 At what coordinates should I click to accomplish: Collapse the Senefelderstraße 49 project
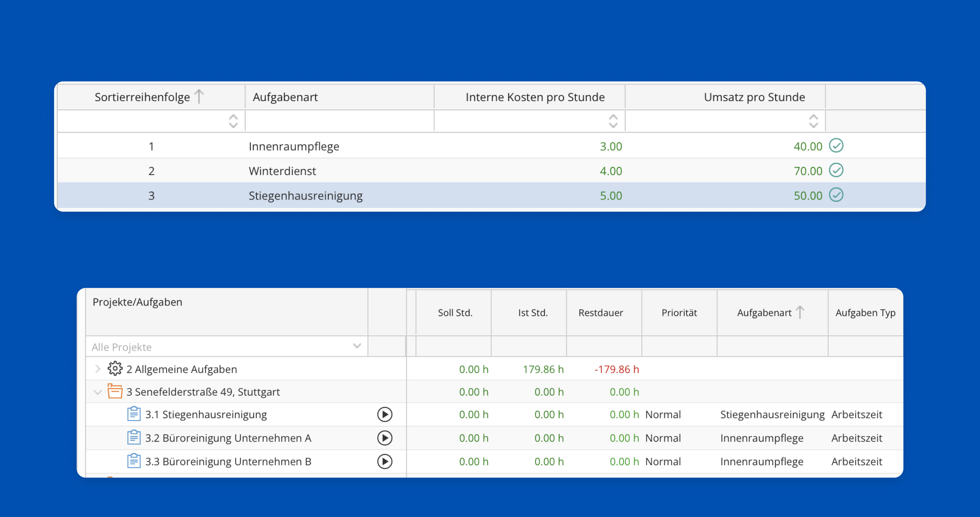pos(98,392)
